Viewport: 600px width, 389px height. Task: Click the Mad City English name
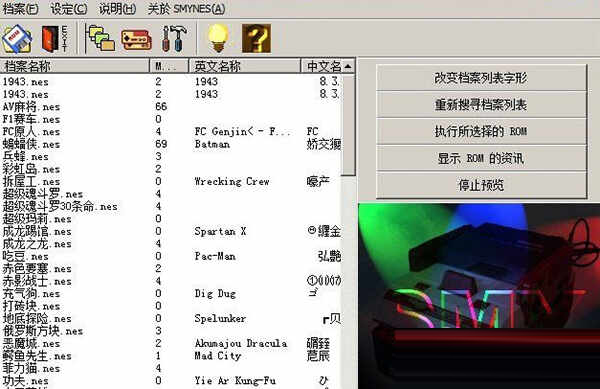point(218,356)
